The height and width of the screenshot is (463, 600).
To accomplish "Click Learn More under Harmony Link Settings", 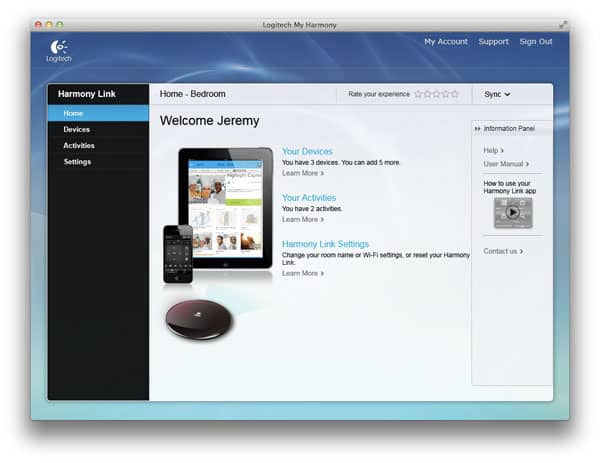I will pos(303,273).
